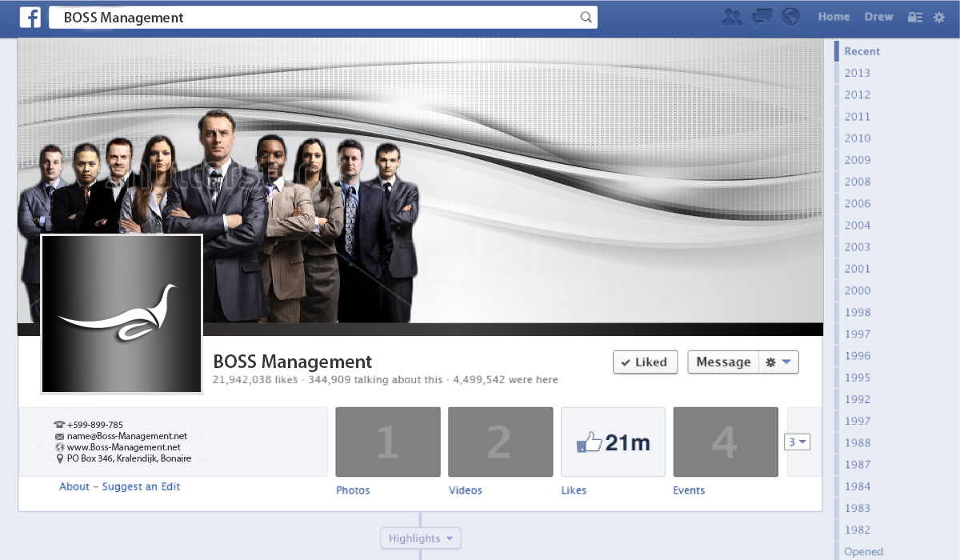Jump to 1984 in the timeline
960x560 pixels.
[857, 486]
